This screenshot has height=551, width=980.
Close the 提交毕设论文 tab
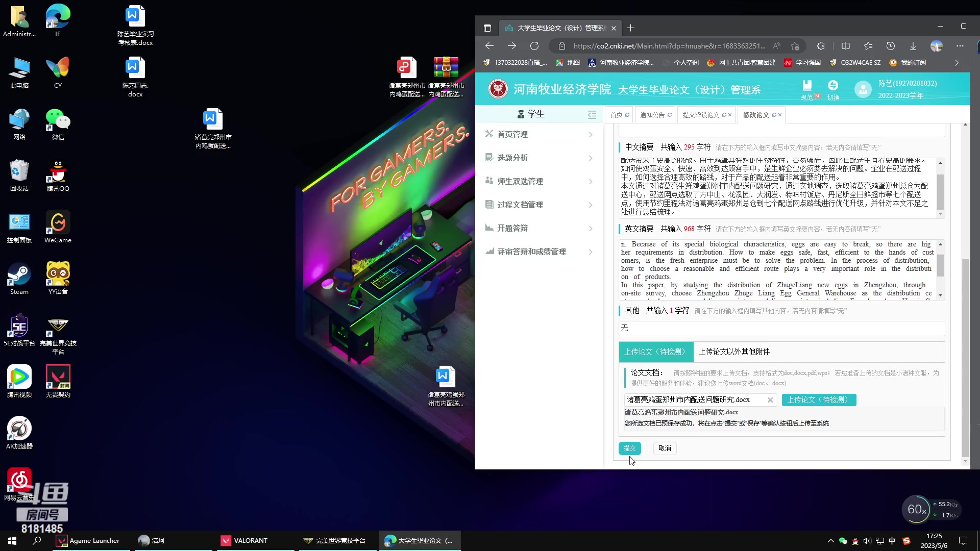click(x=730, y=115)
